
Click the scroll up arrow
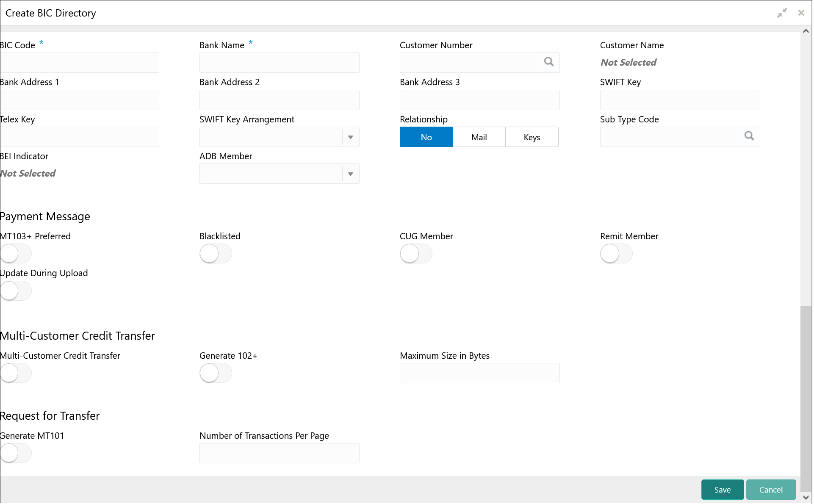pos(806,31)
